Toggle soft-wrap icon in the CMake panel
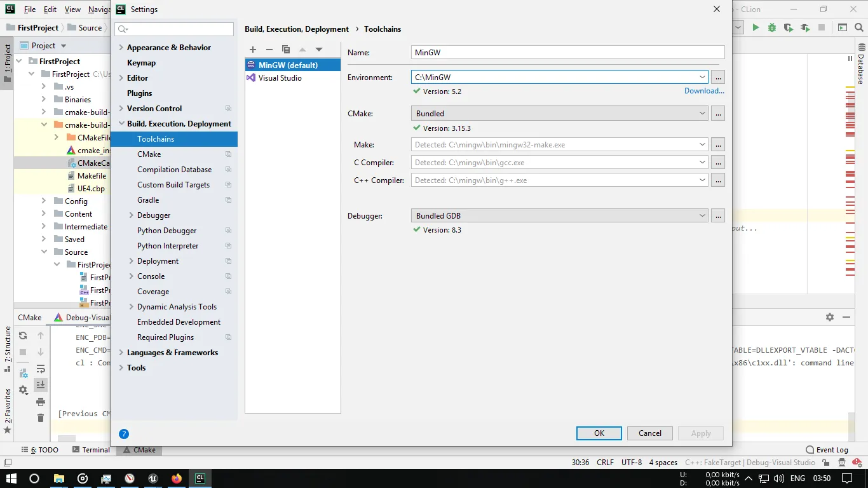The width and height of the screenshot is (868, 488). [x=41, y=369]
